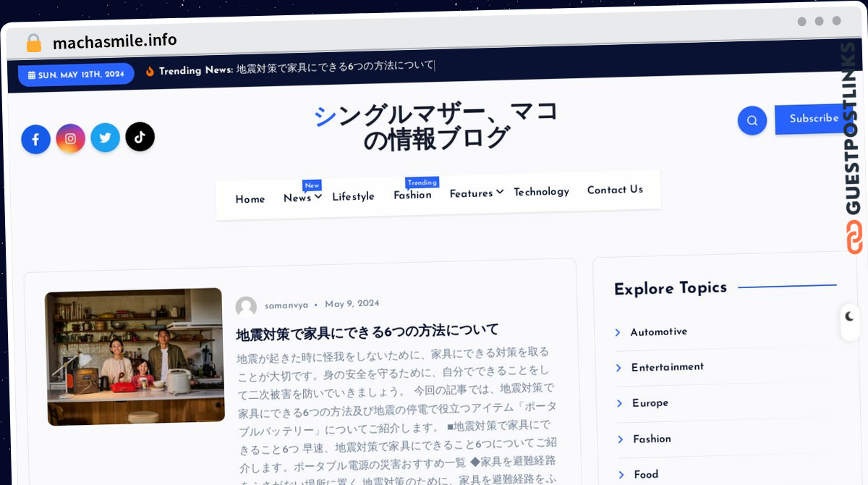The image size is (868, 485).
Task: Click the family kitchen article thumbnail
Action: pyautogui.click(x=135, y=357)
